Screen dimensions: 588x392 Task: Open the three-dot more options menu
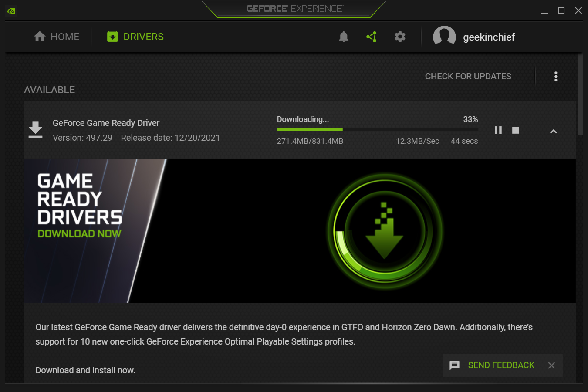pyautogui.click(x=556, y=77)
